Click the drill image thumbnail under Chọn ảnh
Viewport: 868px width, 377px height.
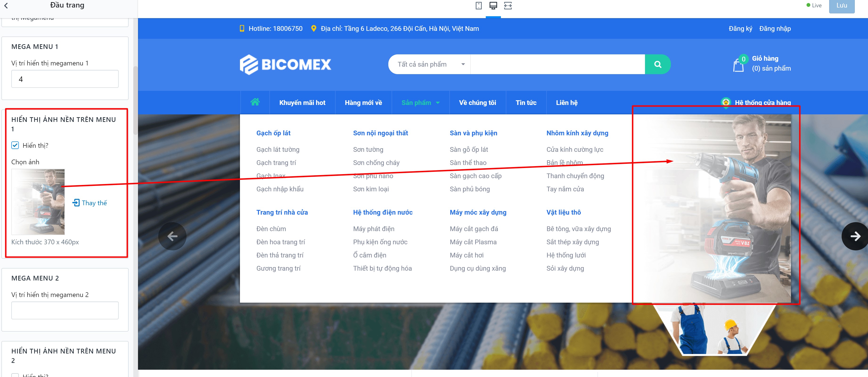coord(38,202)
